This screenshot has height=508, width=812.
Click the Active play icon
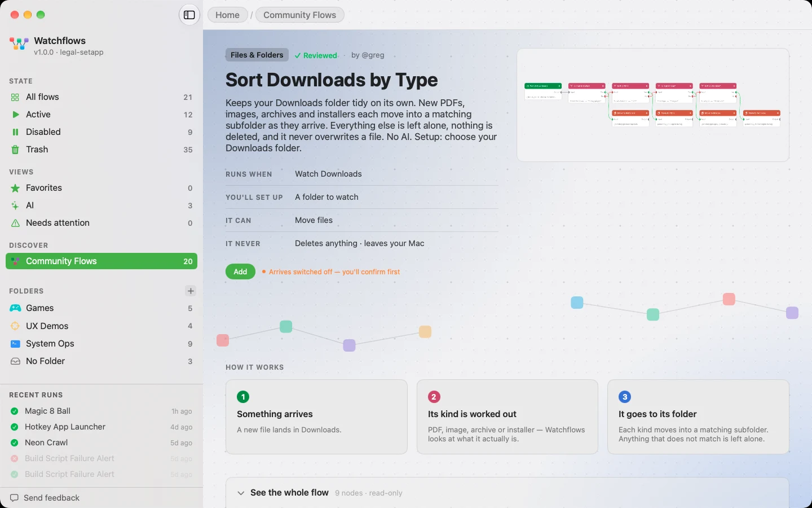15,115
